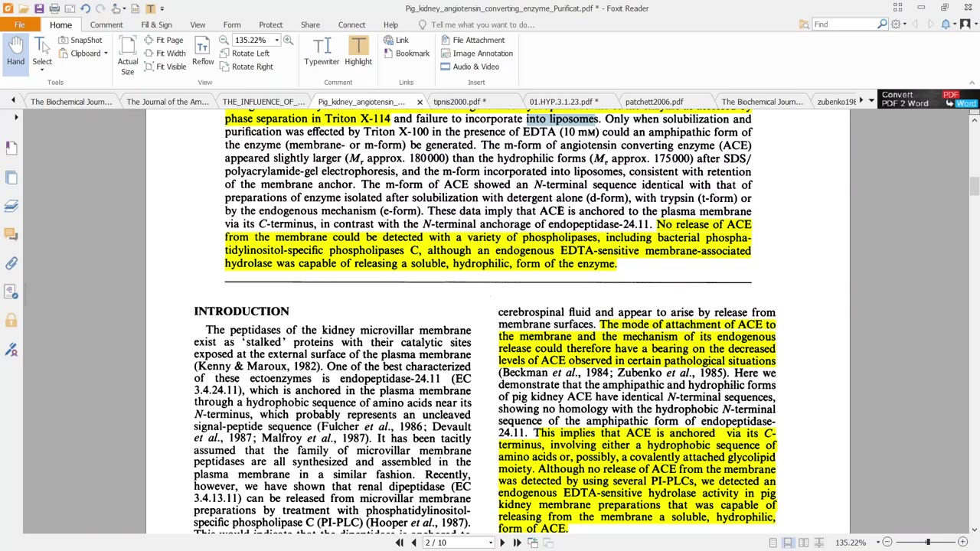Add a File Attachment
The height and width of the screenshot is (551, 980).
click(x=472, y=40)
